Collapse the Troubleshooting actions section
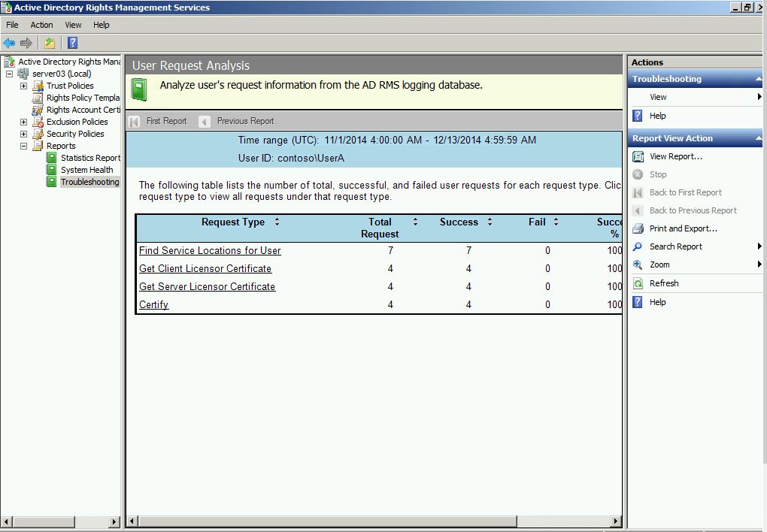 tap(758, 79)
